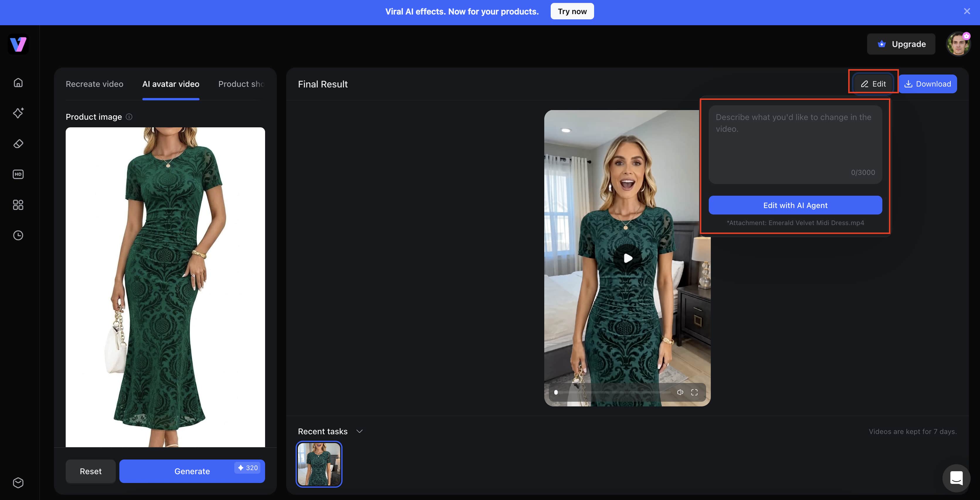Enter fullscreen on the video player

tap(694, 392)
